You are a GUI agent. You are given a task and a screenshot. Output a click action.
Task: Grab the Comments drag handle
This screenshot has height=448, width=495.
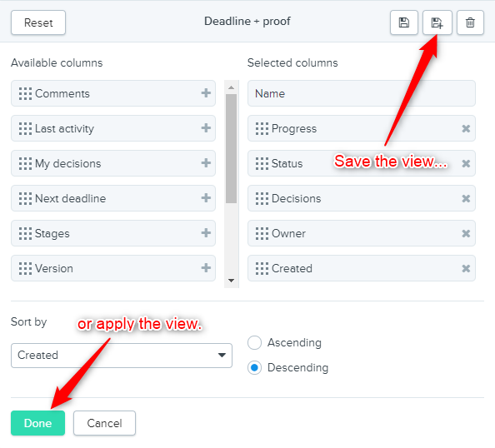click(x=25, y=94)
